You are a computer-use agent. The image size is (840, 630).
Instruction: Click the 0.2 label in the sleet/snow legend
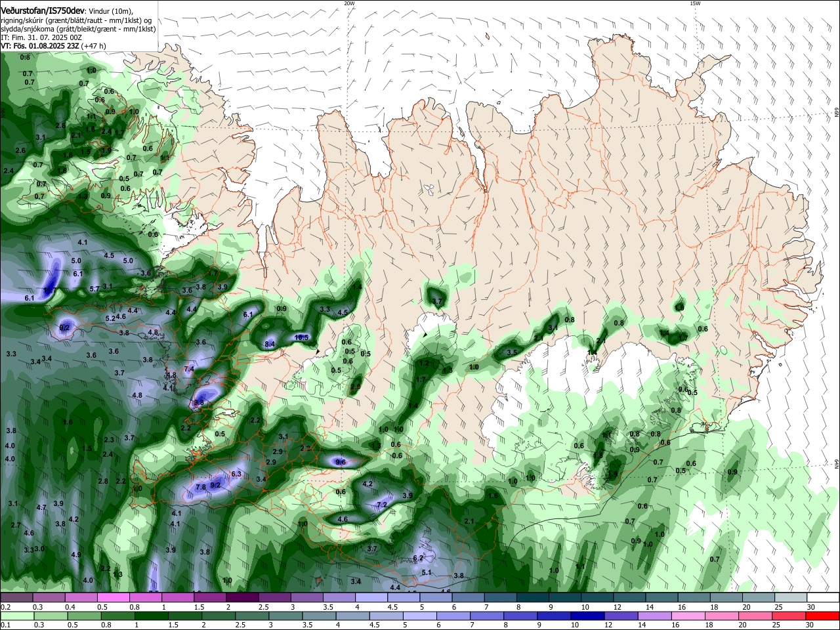point(5,607)
